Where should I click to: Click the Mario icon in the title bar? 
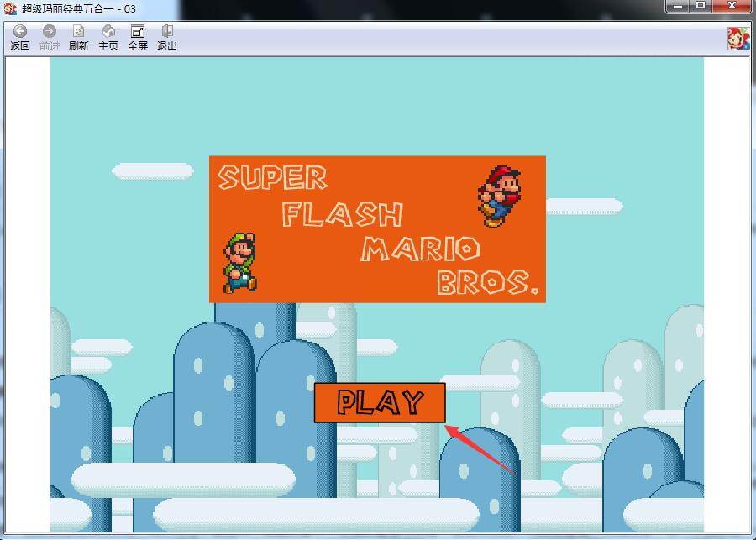click(x=8, y=7)
